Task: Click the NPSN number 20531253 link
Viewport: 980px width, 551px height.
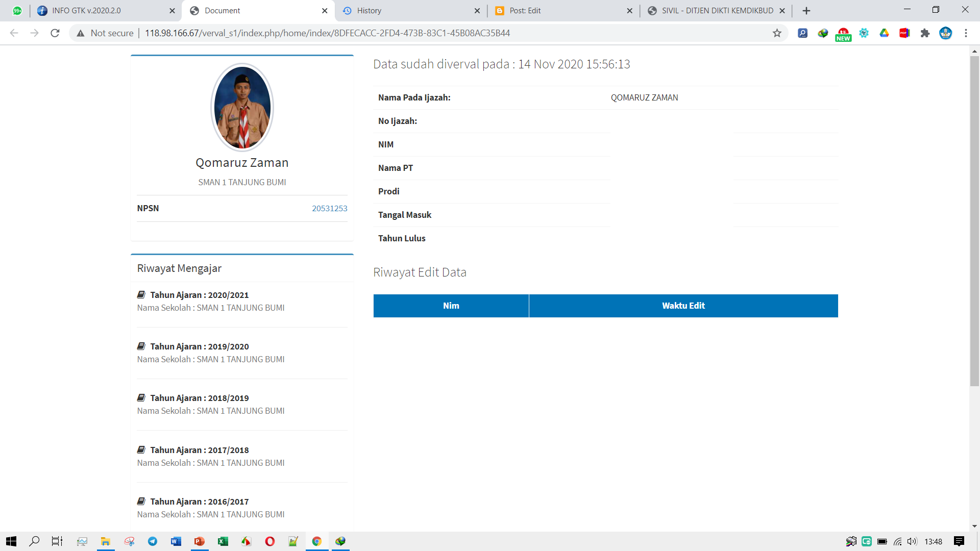Action: (x=329, y=208)
